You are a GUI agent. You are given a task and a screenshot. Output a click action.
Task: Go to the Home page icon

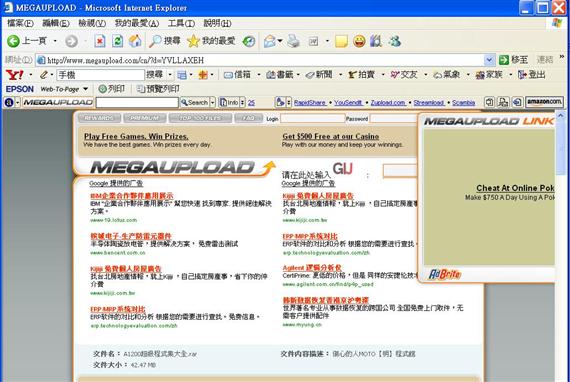point(135,41)
